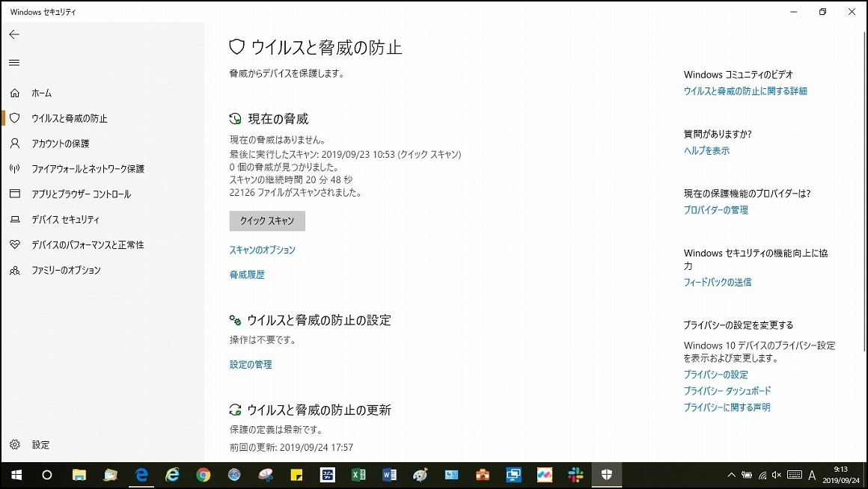Click the muted volume tray icon
The image size is (868, 489).
(777, 476)
